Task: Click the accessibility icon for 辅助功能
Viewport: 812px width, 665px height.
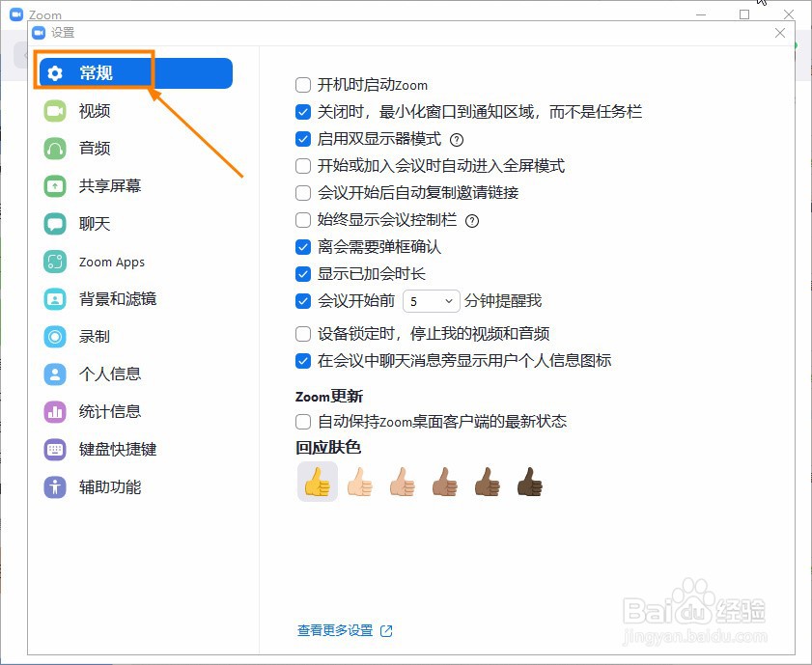Action: (x=55, y=487)
